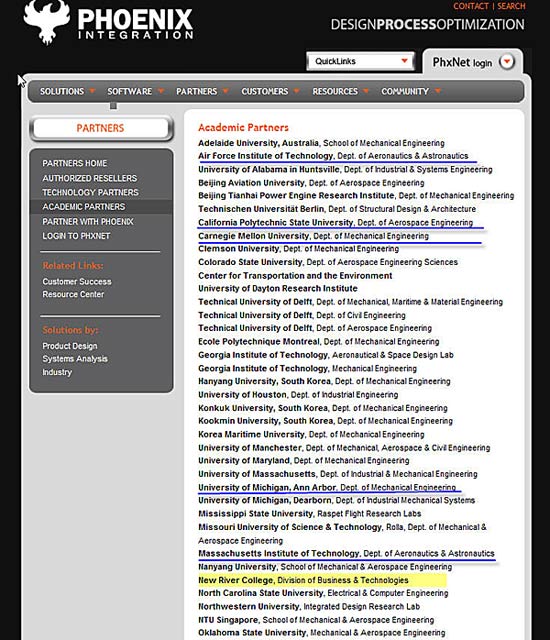Screen dimensions: 550x640
Task: Click the PhxNet login text
Action: (x=462, y=62)
